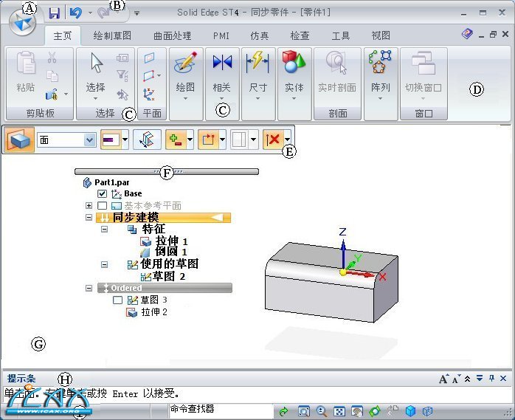
Task: Uncheck the Base coordinate system checkbox
Action: pyautogui.click(x=103, y=193)
